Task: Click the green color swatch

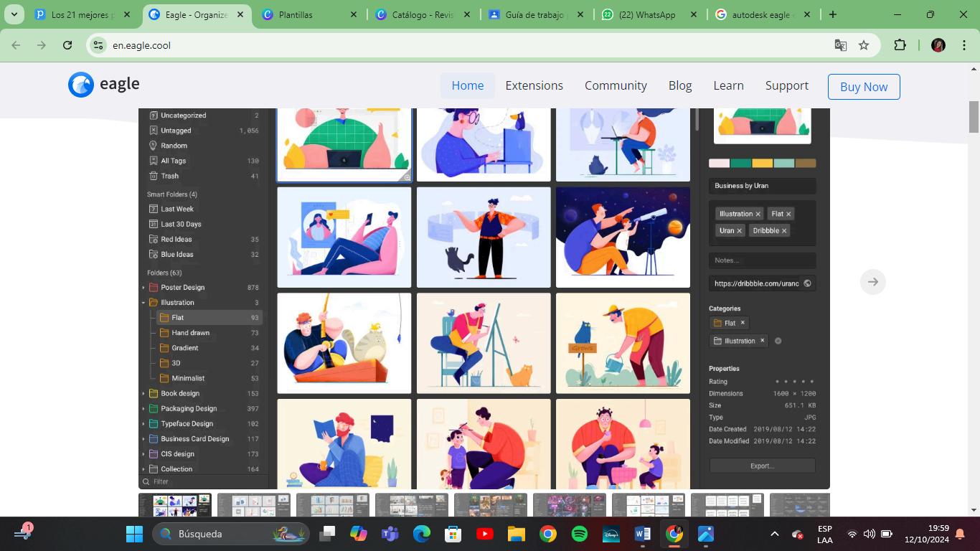Action: click(x=740, y=164)
